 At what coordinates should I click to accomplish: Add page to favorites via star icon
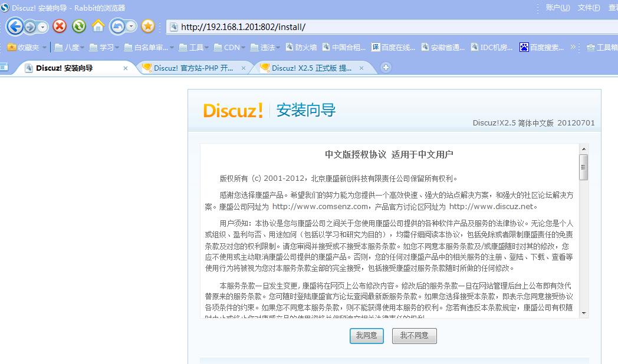[148, 27]
